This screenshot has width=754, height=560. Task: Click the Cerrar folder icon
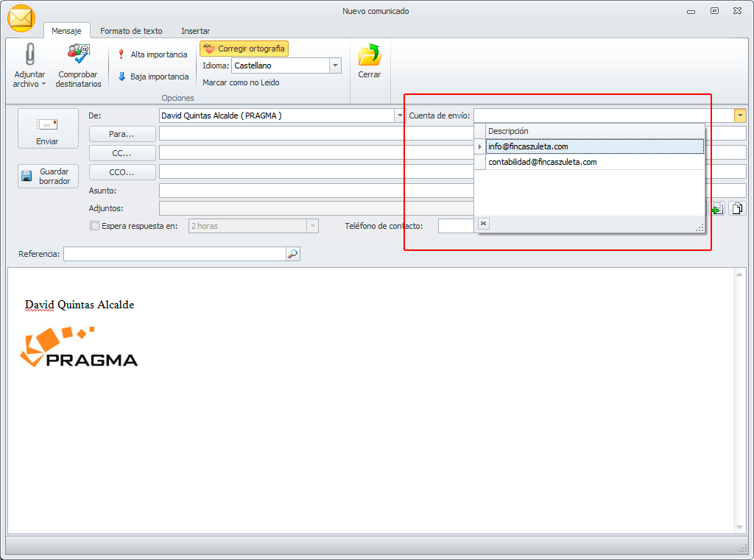point(370,55)
